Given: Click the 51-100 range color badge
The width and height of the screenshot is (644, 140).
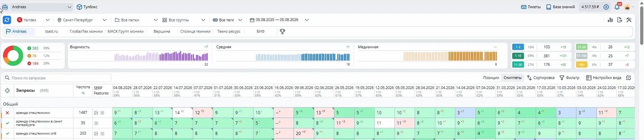Looking at the screenshot, I should [x=581, y=56].
